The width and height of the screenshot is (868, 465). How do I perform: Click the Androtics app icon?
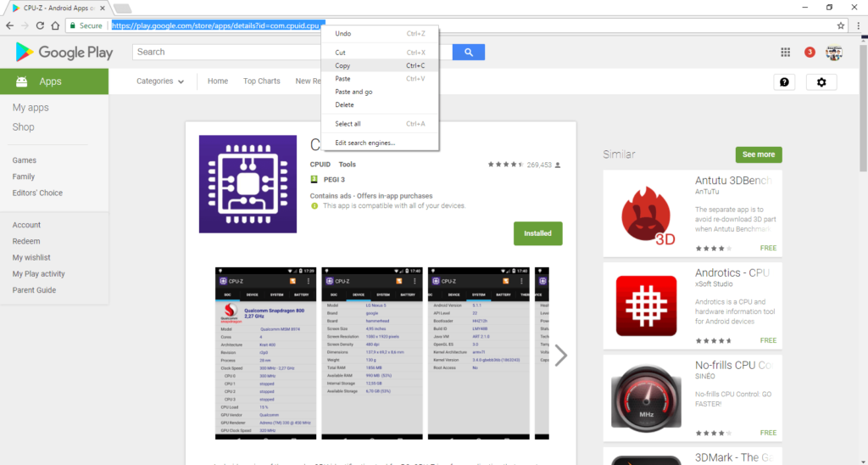point(646,306)
